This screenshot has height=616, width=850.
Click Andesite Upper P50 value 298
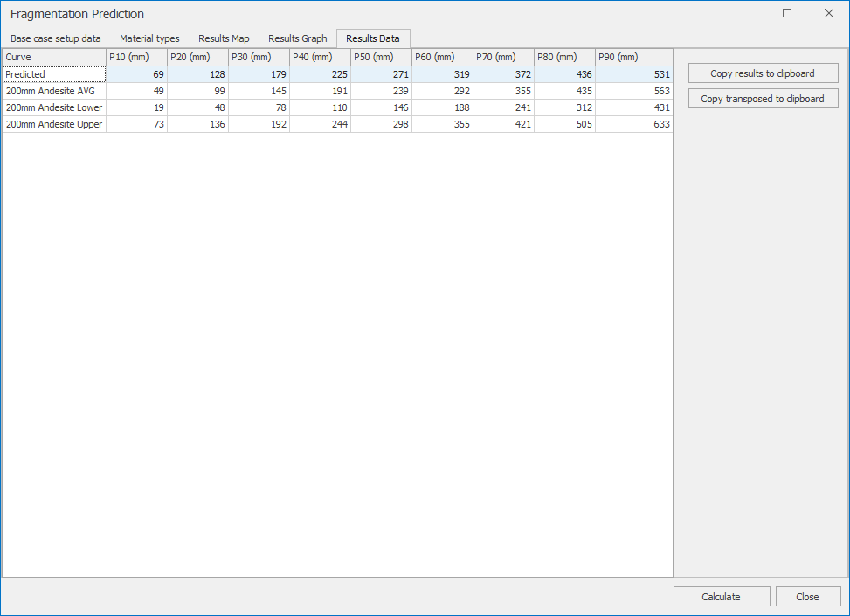tap(382, 124)
